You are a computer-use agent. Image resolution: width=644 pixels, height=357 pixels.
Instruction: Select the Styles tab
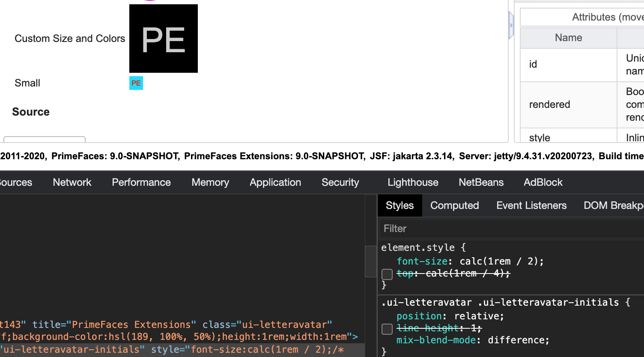tap(400, 205)
